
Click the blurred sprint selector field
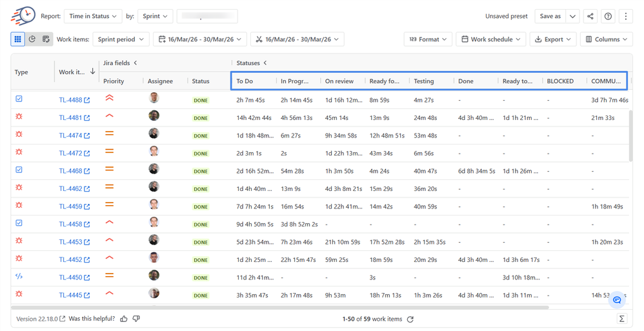207,16
